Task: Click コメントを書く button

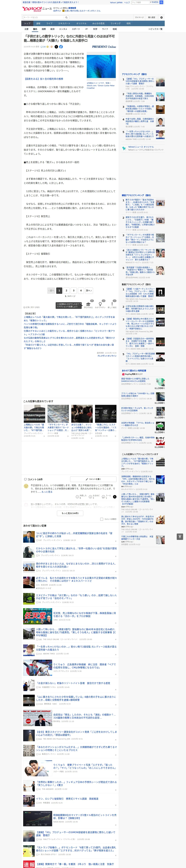Action: click(93, 479)
